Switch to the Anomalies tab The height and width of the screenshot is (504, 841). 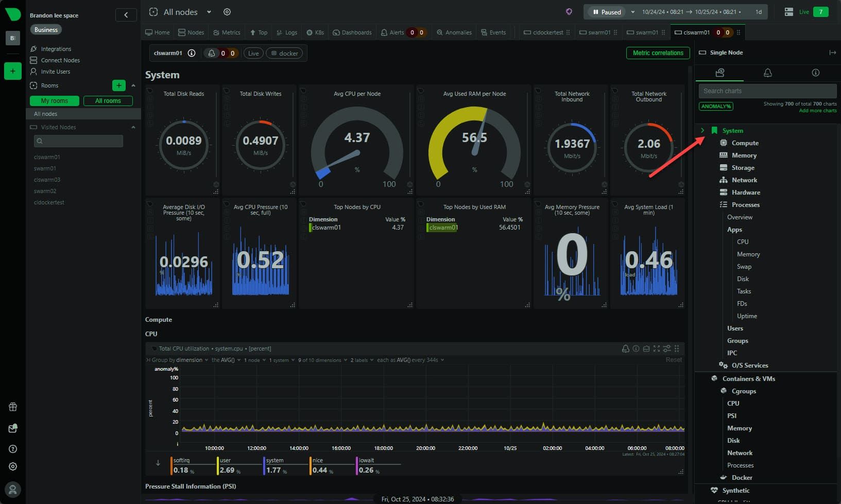(454, 32)
